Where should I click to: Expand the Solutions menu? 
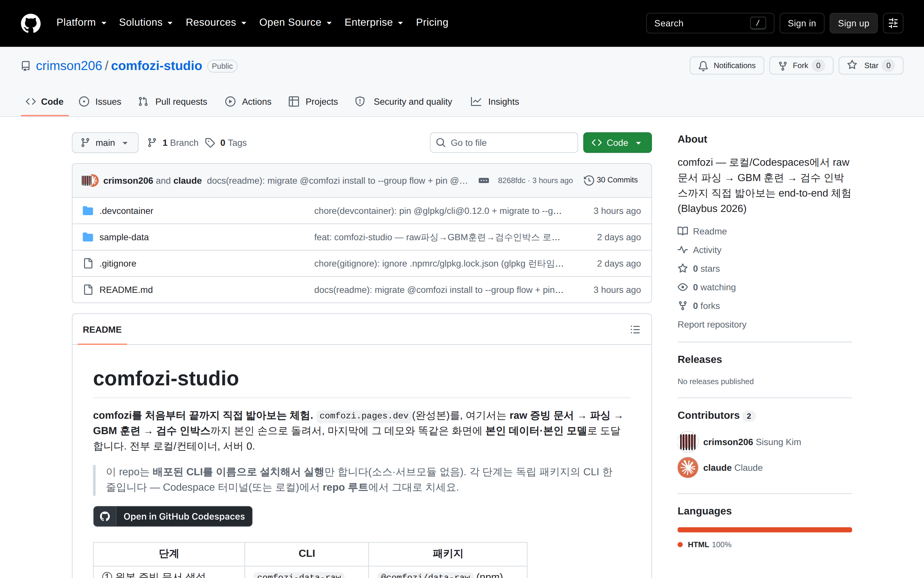145,22
